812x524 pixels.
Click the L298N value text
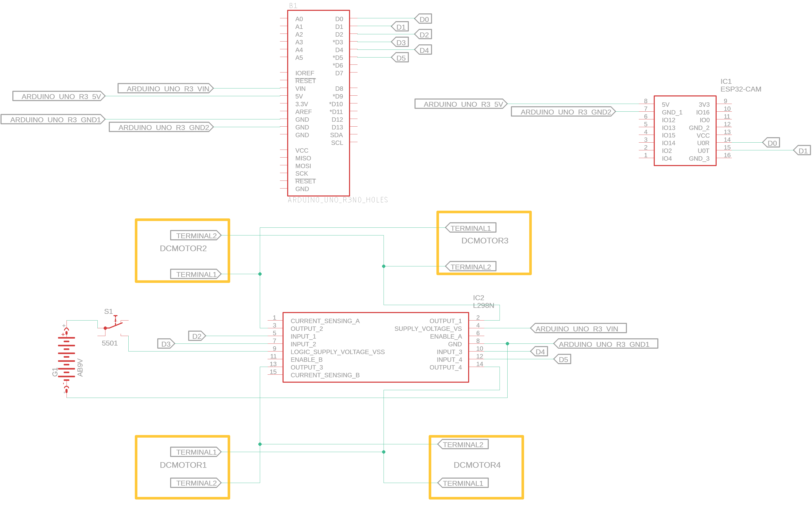click(483, 306)
